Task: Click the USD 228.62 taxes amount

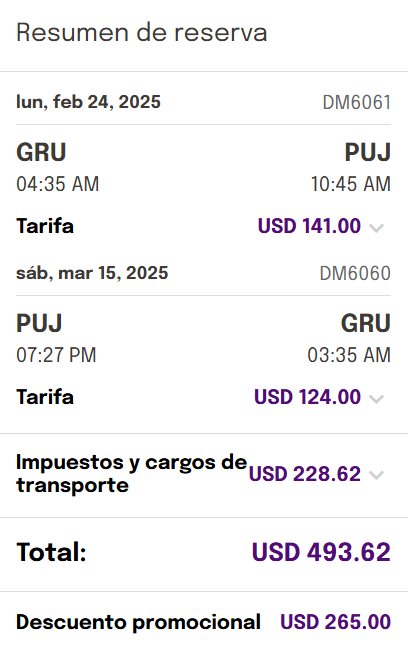Action: (x=305, y=474)
